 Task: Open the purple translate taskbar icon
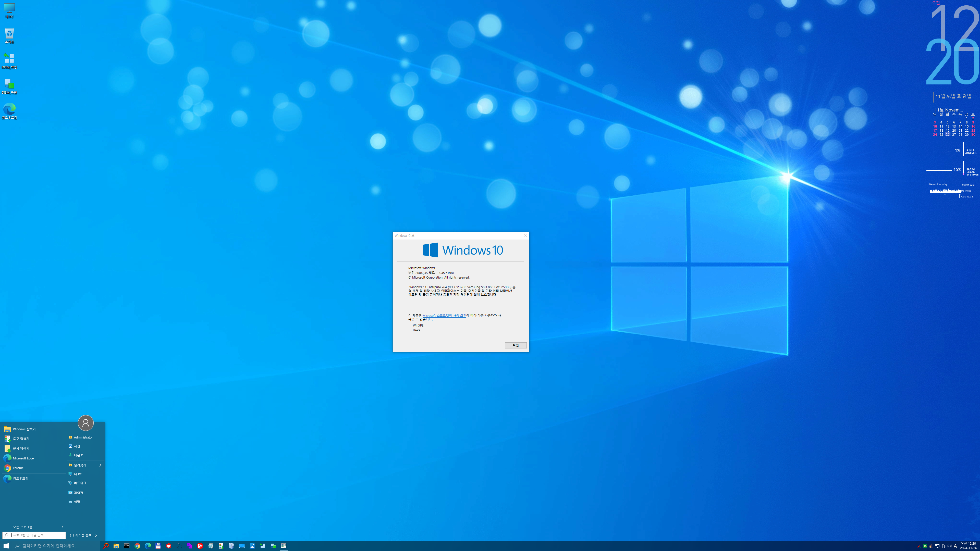tap(189, 546)
